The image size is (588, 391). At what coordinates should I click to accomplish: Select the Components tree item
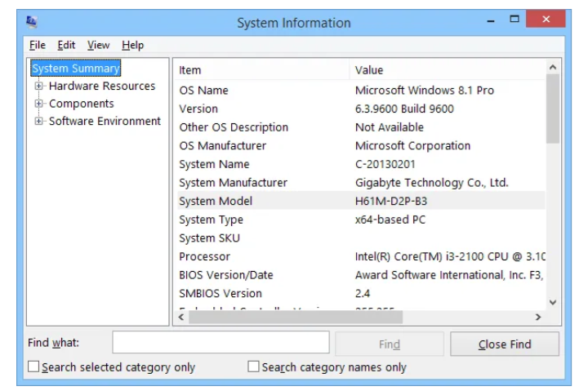82,104
